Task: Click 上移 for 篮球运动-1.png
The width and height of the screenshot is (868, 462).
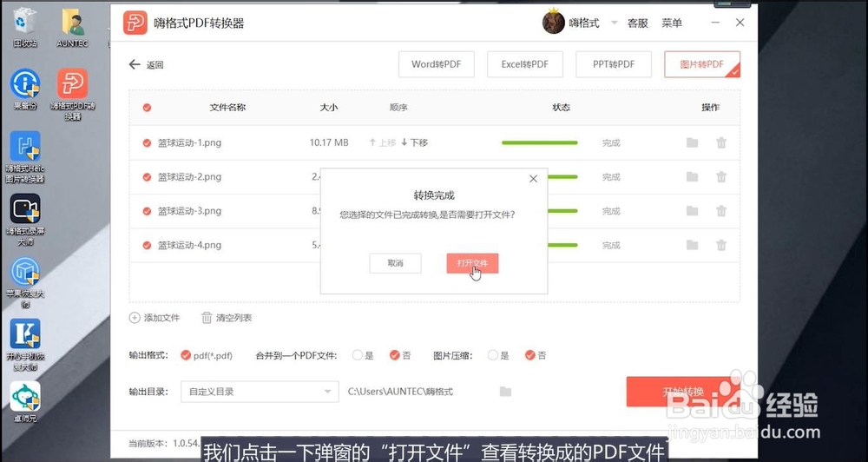Action: [383, 143]
